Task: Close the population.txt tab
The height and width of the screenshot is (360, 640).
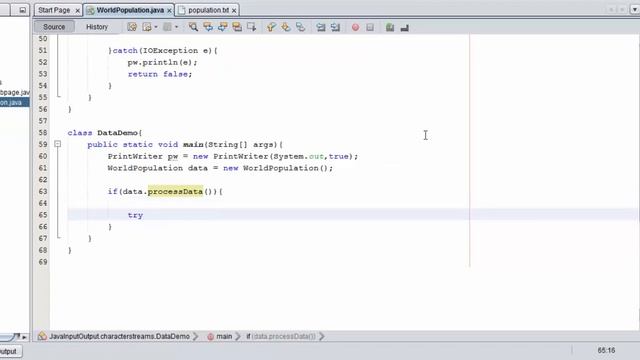Action: pos(234,11)
